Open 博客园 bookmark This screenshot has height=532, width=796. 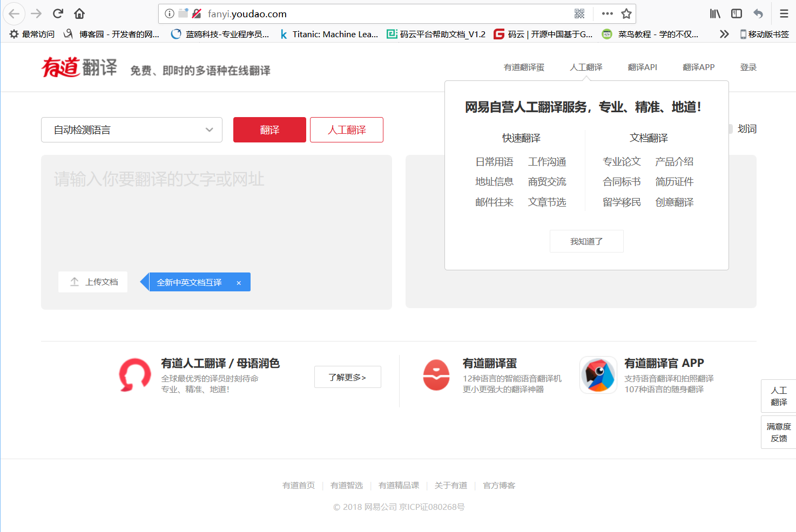click(112, 34)
